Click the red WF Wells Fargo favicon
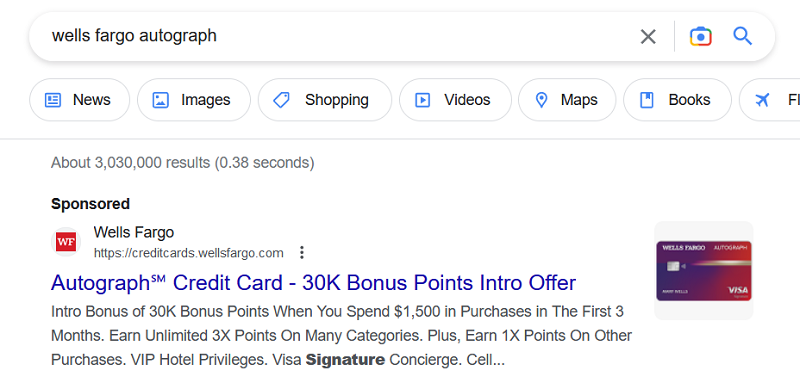800x389 pixels. tap(66, 241)
